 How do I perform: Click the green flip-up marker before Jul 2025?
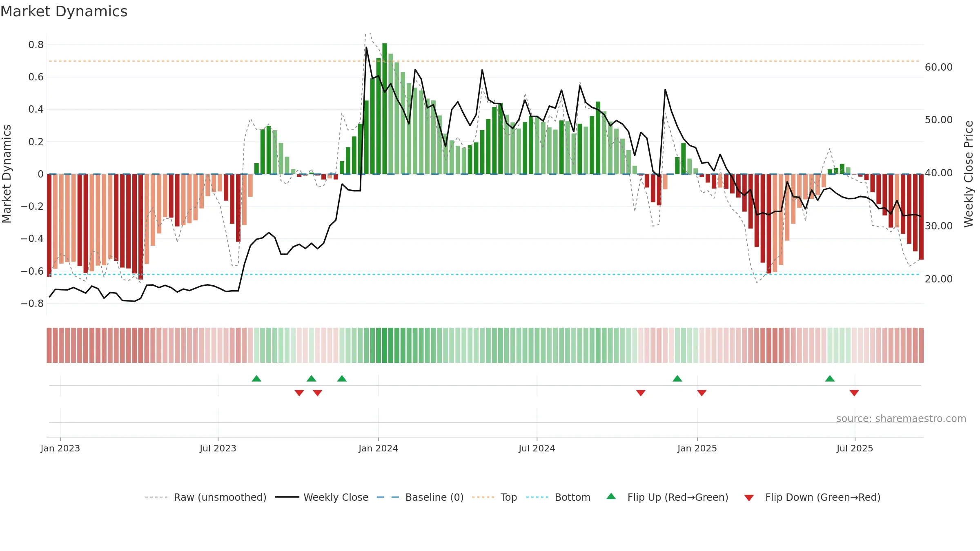pyautogui.click(x=830, y=378)
